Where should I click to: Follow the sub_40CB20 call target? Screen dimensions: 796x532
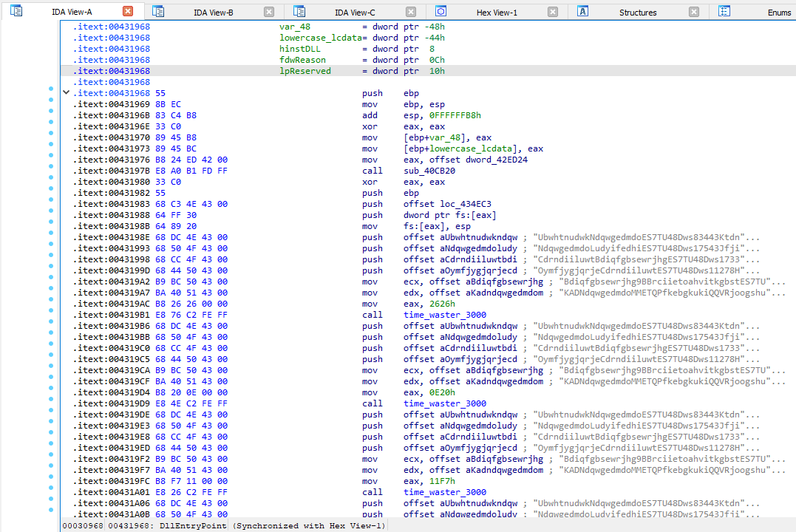click(429, 171)
